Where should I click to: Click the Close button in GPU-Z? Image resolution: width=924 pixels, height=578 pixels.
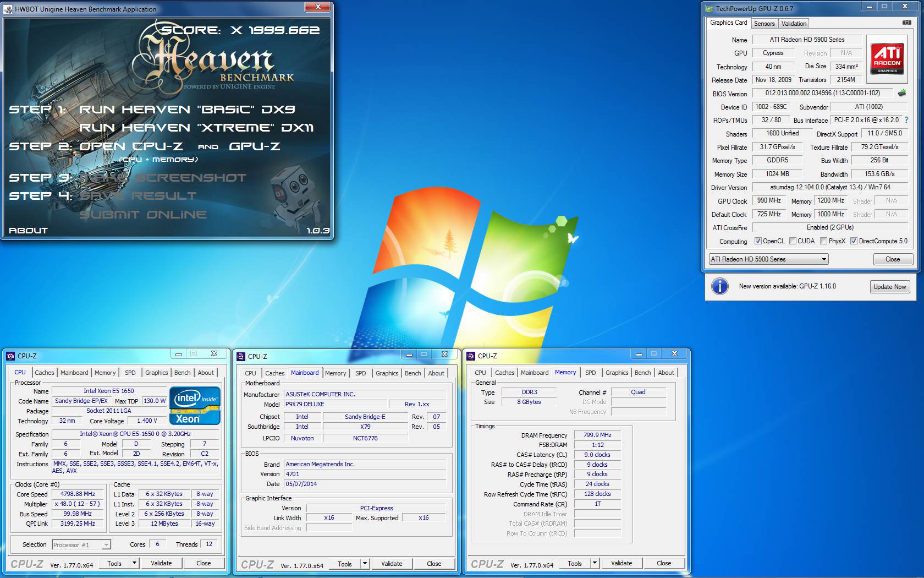point(893,259)
